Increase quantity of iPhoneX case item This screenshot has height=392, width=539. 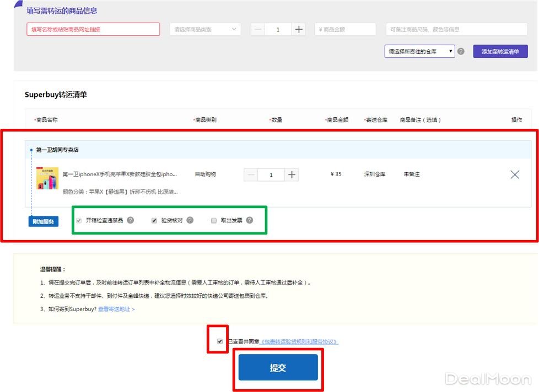pyautogui.click(x=292, y=175)
